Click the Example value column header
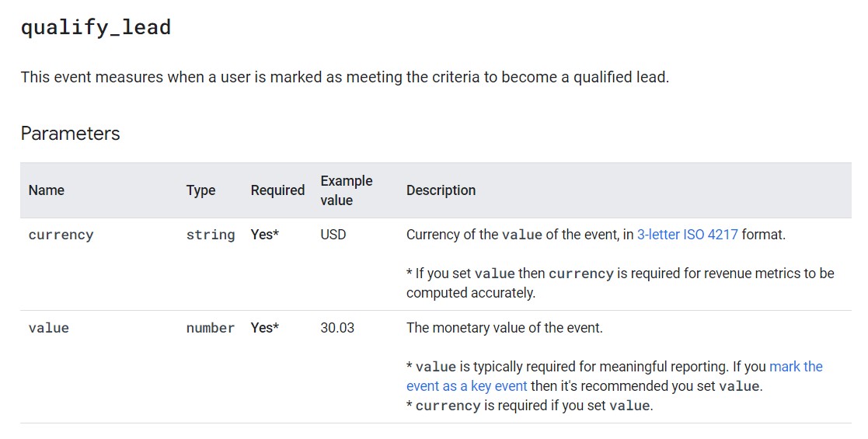The width and height of the screenshot is (868, 439). pos(346,190)
